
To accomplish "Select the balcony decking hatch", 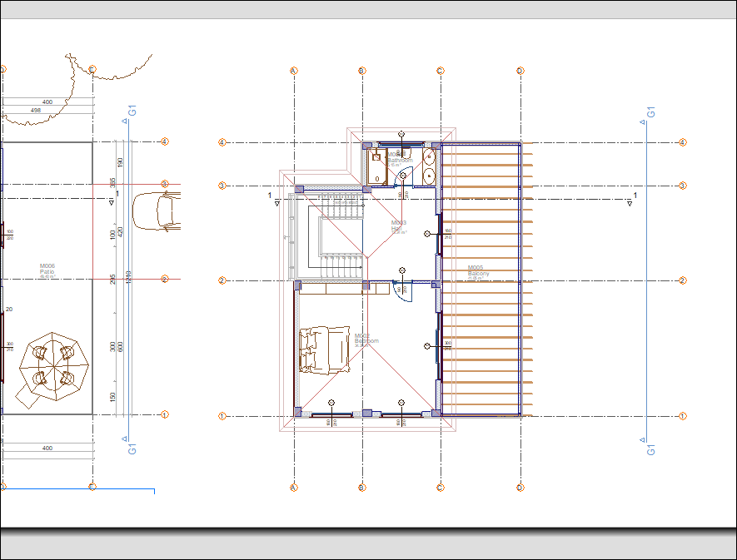I will (x=487, y=279).
